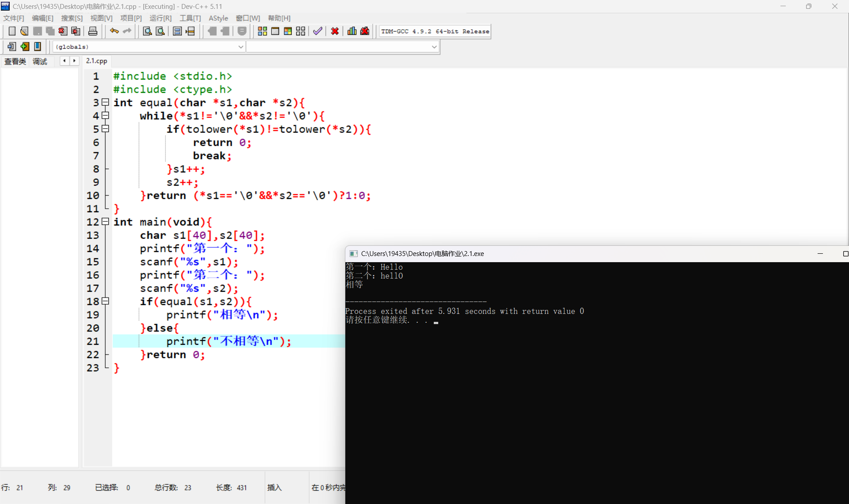Switch to the 调试 debug side tab
This screenshot has width=849, height=504.
[x=40, y=61]
